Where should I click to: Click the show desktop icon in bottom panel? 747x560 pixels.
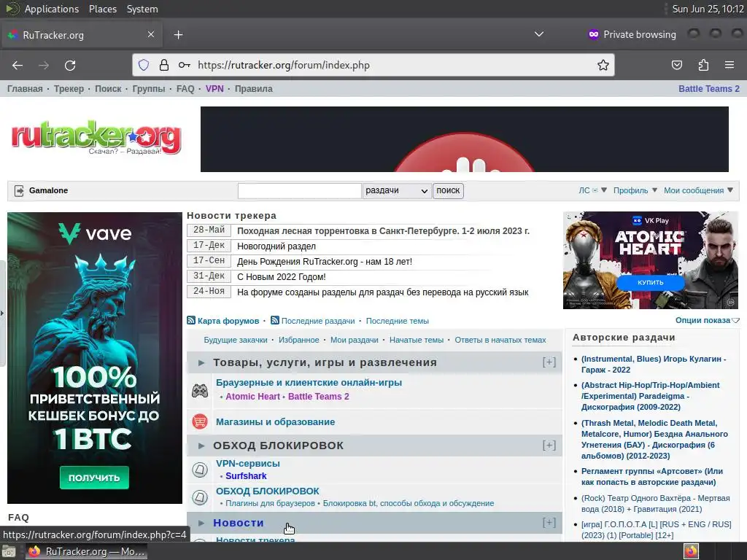click(9, 551)
